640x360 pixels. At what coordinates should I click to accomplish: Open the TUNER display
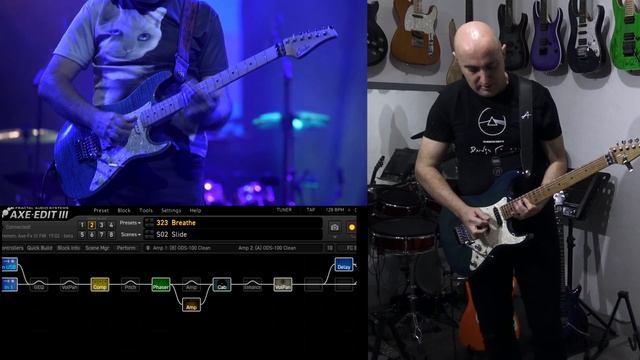coord(284,210)
